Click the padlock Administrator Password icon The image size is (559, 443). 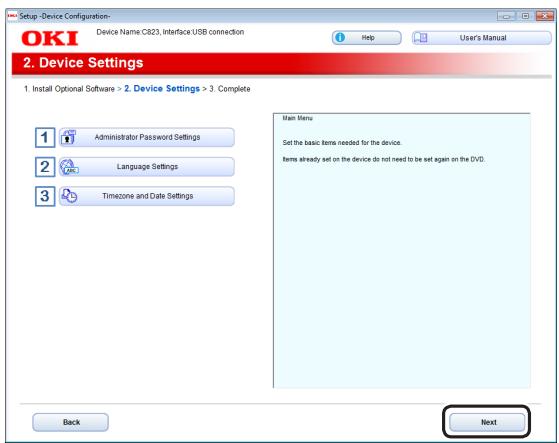tap(68, 137)
